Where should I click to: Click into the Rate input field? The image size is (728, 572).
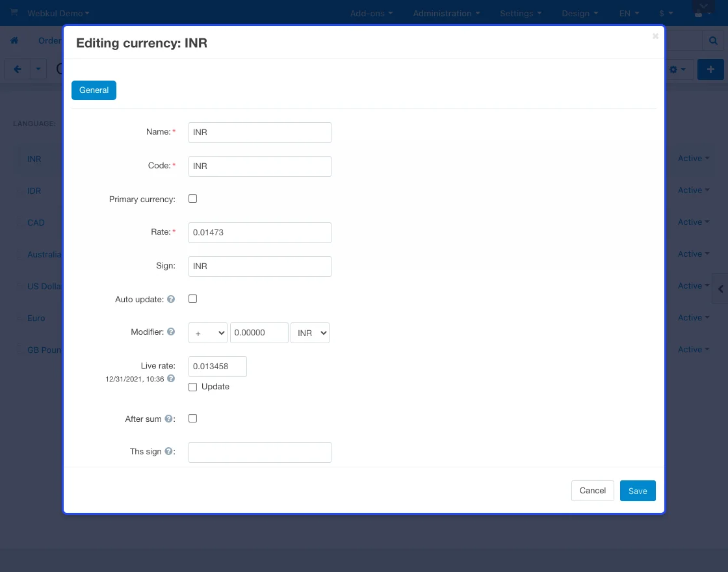259,233
